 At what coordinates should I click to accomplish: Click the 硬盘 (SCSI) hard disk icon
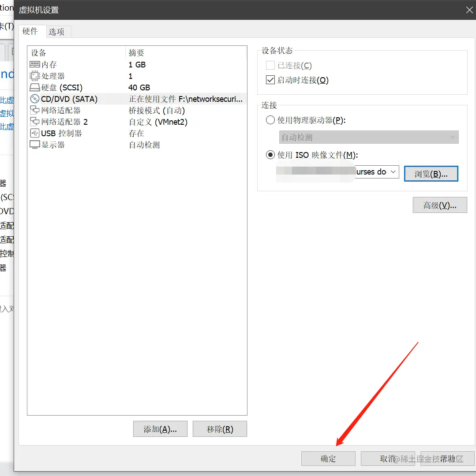click(x=34, y=87)
